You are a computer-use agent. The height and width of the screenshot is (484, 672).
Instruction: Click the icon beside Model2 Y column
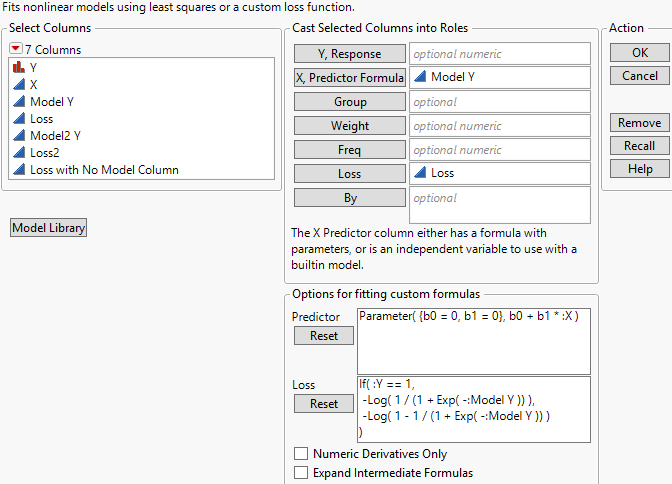pos(19,136)
